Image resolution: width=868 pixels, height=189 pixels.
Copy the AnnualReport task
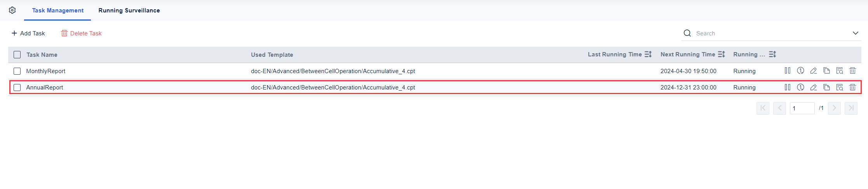point(826,87)
